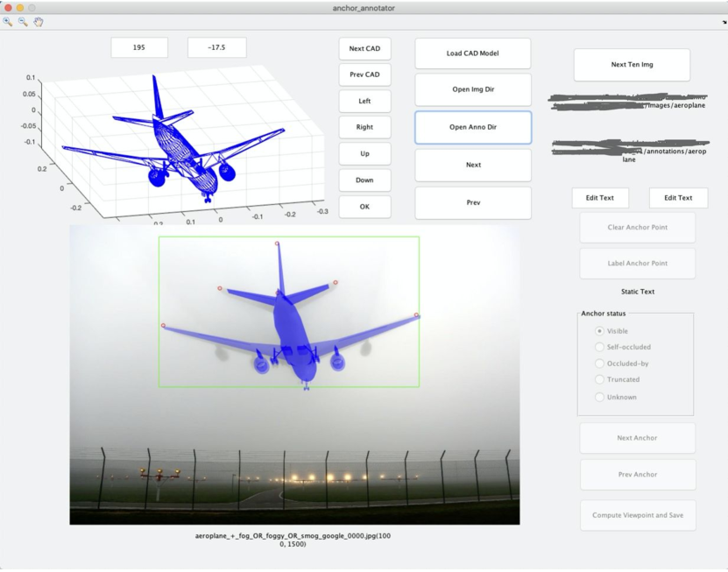Mark anchor status as Truncated
This screenshot has width=728, height=572.
[599, 379]
